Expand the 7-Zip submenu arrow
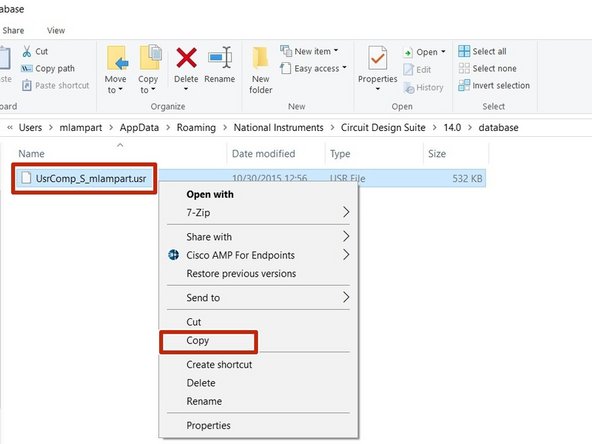This screenshot has height=444, width=592. (346, 212)
